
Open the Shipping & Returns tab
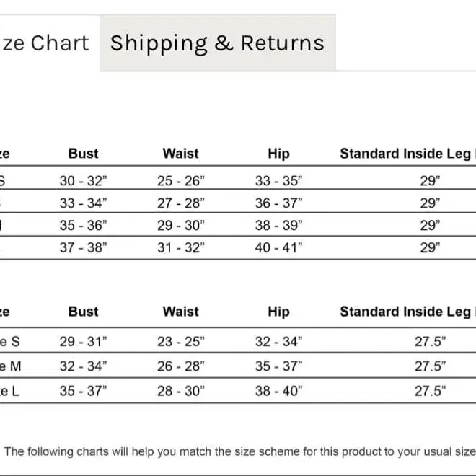217,43
